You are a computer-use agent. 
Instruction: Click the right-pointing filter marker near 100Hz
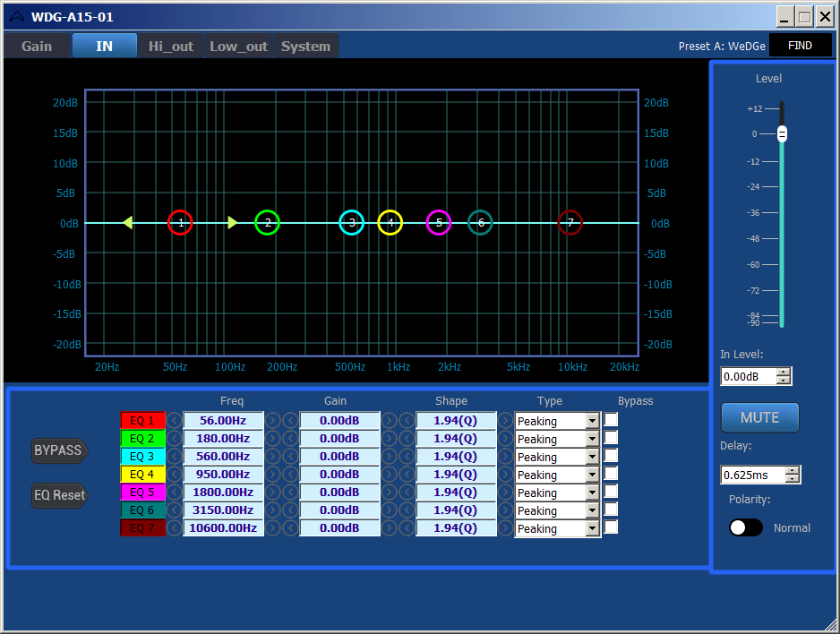(233, 222)
